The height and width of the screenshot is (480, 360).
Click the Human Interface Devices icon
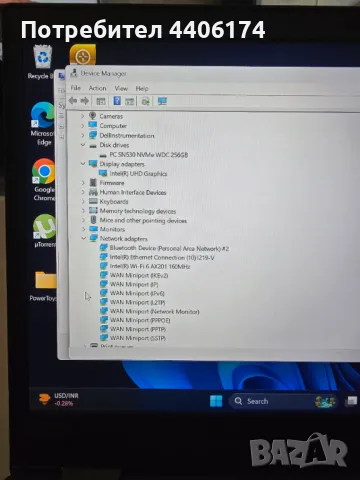pyautogui.click(x=93, y=192)
